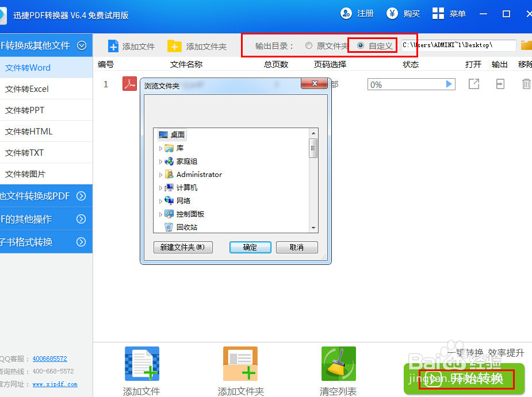Expand the 其他文件转换成PDF section
532x397 pixels.
coord(81,196)
